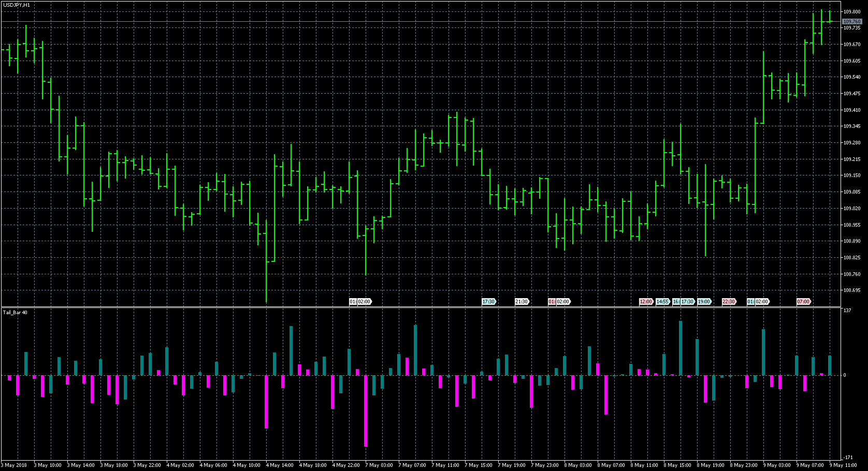Click the 7 May 03:00 time label
This screenshot has width=868, height=471.
[379, 465]
